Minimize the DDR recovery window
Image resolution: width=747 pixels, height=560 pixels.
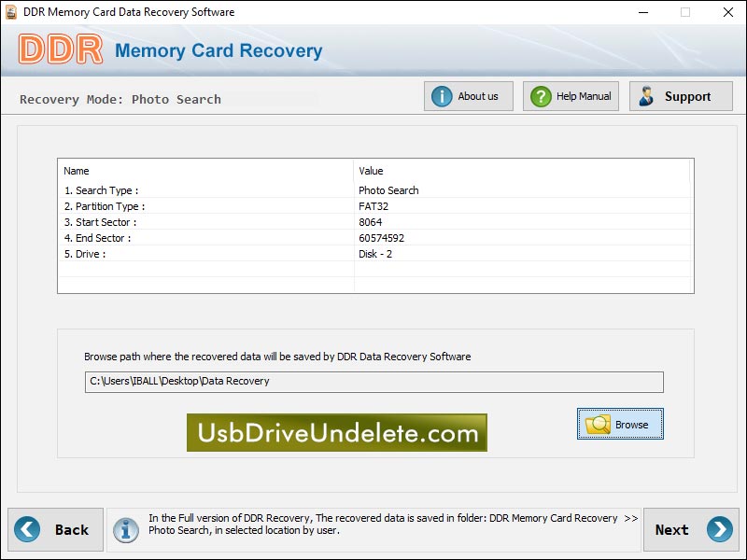643,12
